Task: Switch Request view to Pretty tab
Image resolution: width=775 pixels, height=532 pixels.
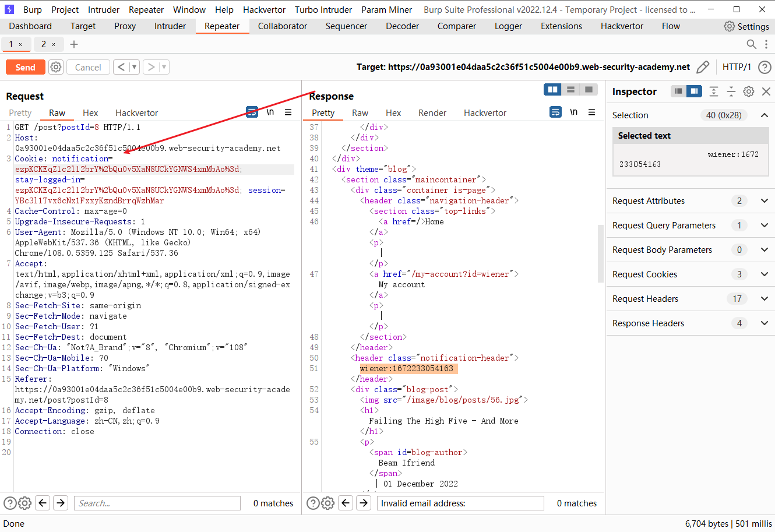Action: tap(20, 112)
